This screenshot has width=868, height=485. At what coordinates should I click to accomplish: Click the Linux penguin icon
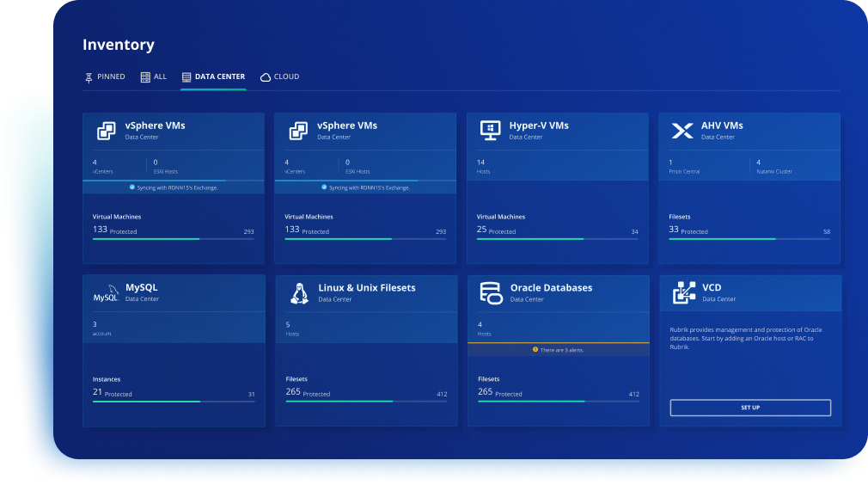(x=299, y=293)
